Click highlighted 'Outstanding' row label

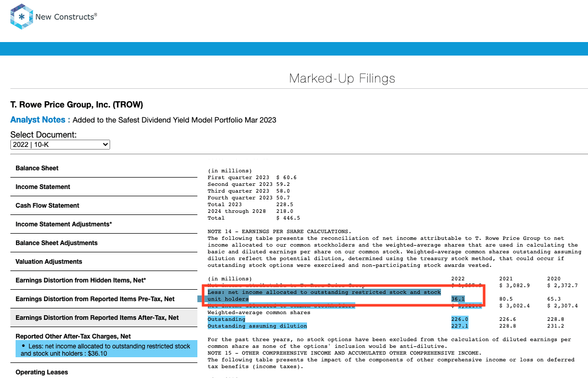(x=226, y=319)
